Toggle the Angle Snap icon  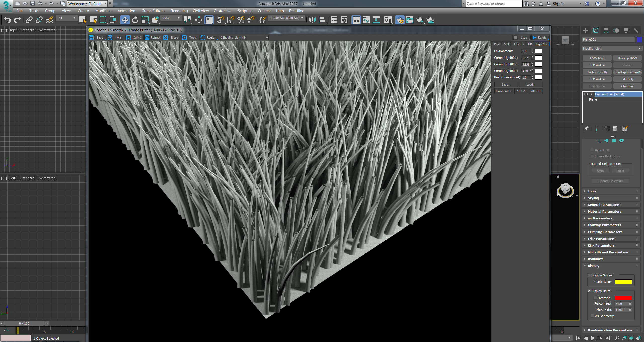click(230, 20)
